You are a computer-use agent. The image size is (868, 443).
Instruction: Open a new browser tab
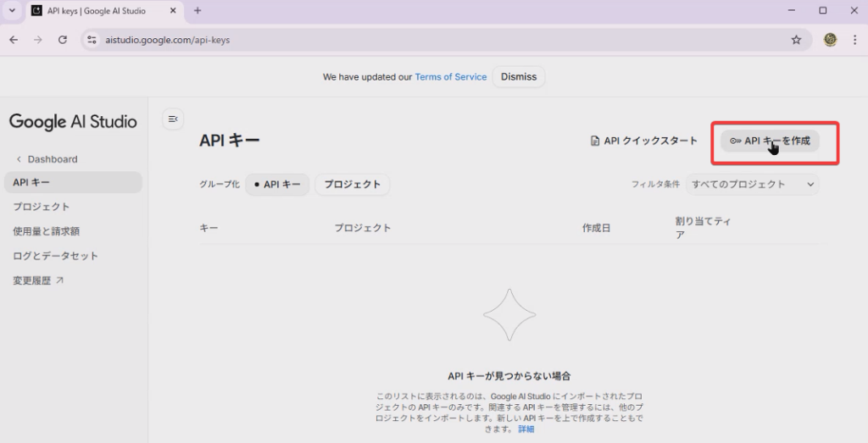(x=198, y=11)
